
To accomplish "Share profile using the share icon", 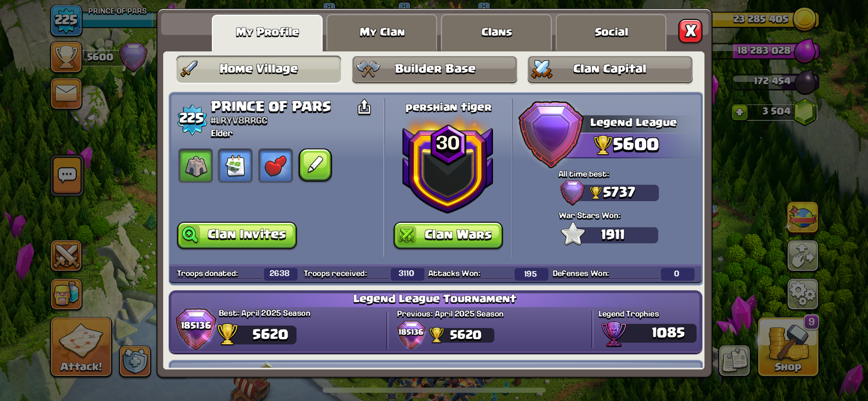I will click(364, 107).
